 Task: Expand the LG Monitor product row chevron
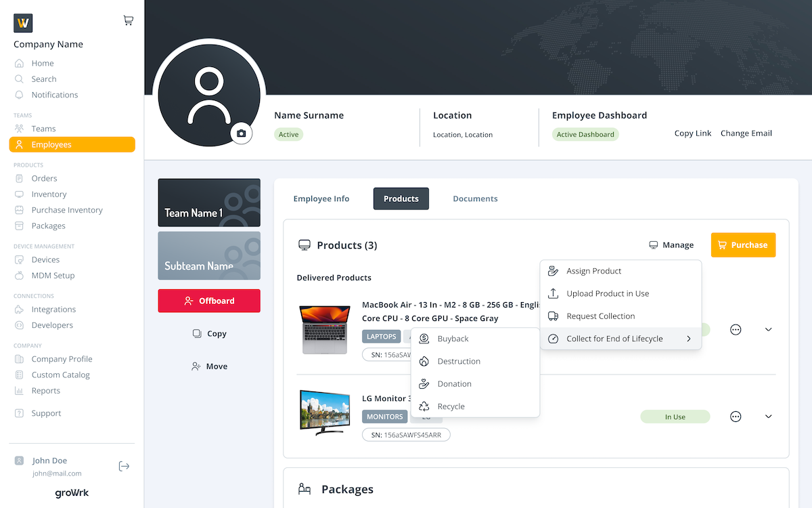768,417
